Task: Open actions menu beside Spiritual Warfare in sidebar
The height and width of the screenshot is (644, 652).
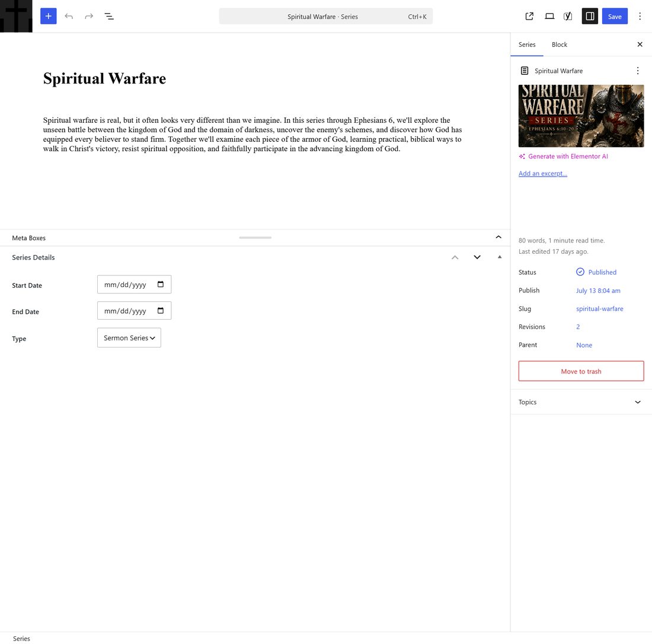Action: click(x=637, y=71)
